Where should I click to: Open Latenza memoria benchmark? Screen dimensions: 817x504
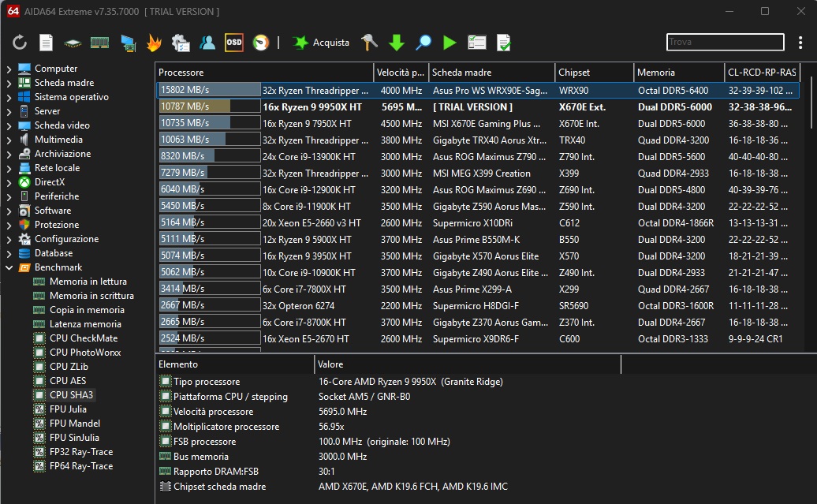tap(85, 323)
